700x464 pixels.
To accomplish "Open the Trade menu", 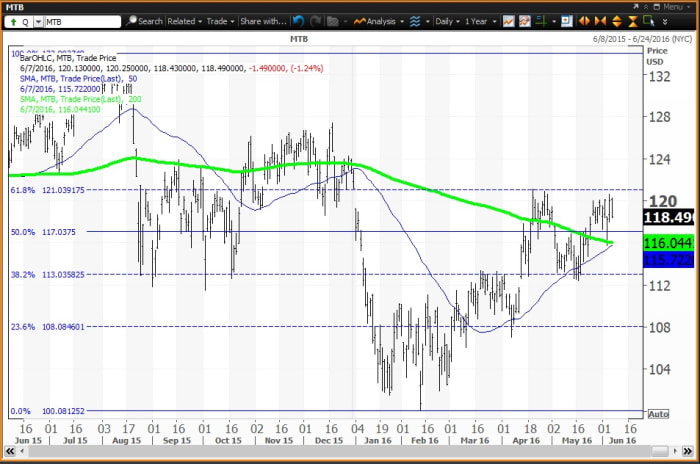I will pos(221,21).
